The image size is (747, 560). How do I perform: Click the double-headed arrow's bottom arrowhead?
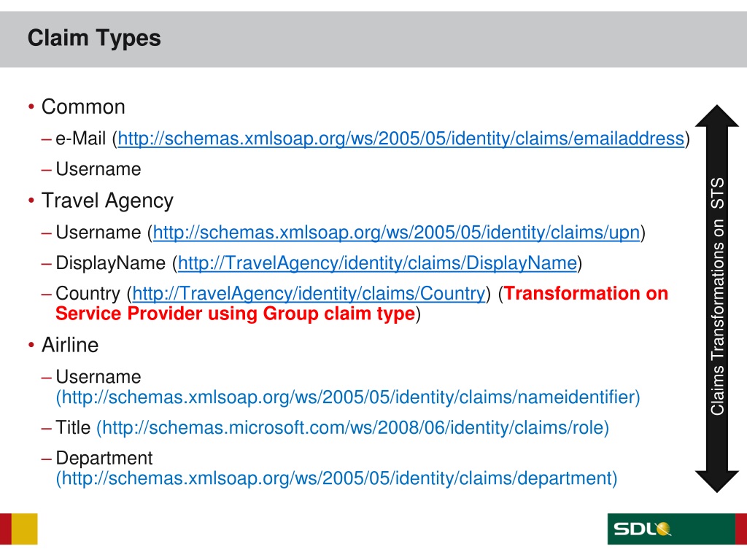click(x=717, y=481)
